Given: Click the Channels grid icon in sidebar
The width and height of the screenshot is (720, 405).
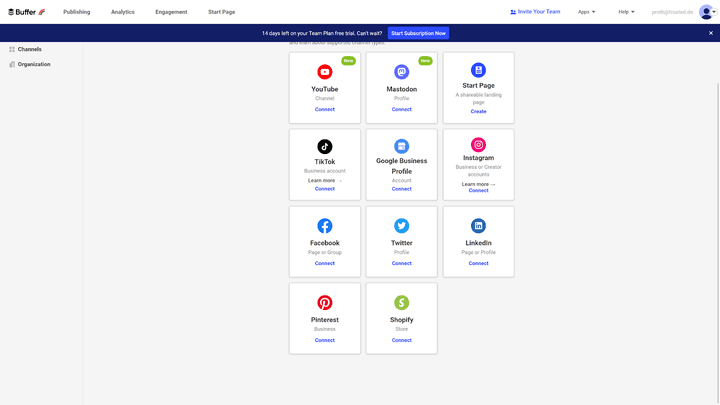Looking at the screenshot, I should click(12, 49).
